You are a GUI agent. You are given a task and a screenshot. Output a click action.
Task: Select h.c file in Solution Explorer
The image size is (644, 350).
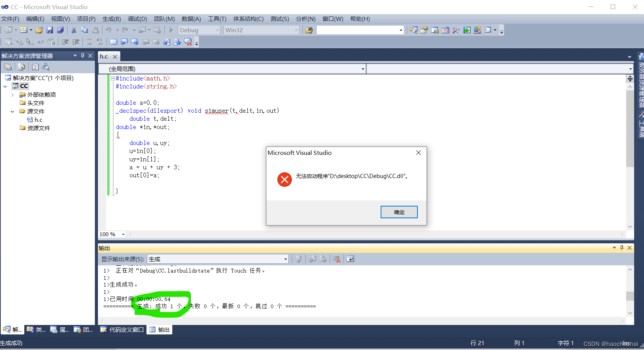(x=35, y=120)
